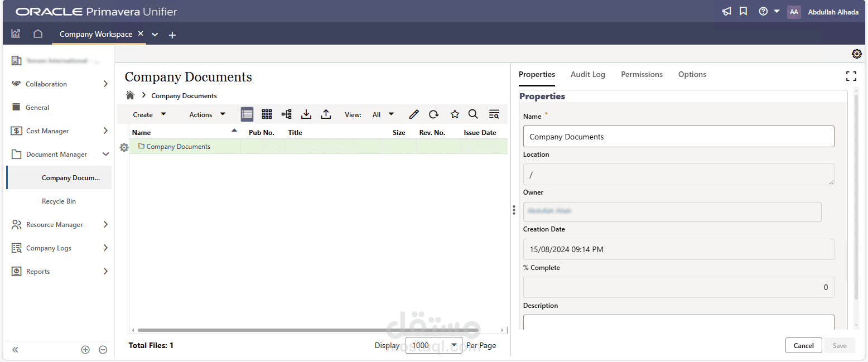Open the announcements megaphone icon

726,11
